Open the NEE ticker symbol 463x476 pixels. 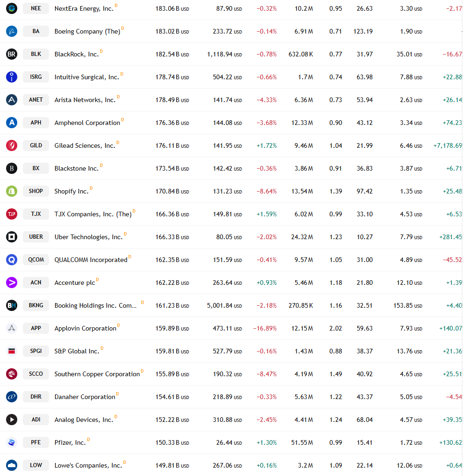[x=36, y=8]
